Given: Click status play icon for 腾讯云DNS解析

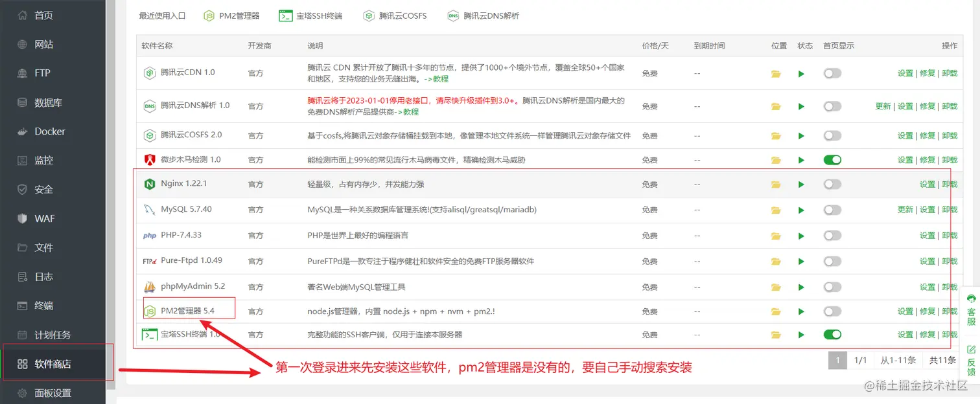Looking at the screenshot, I should 802,106.
